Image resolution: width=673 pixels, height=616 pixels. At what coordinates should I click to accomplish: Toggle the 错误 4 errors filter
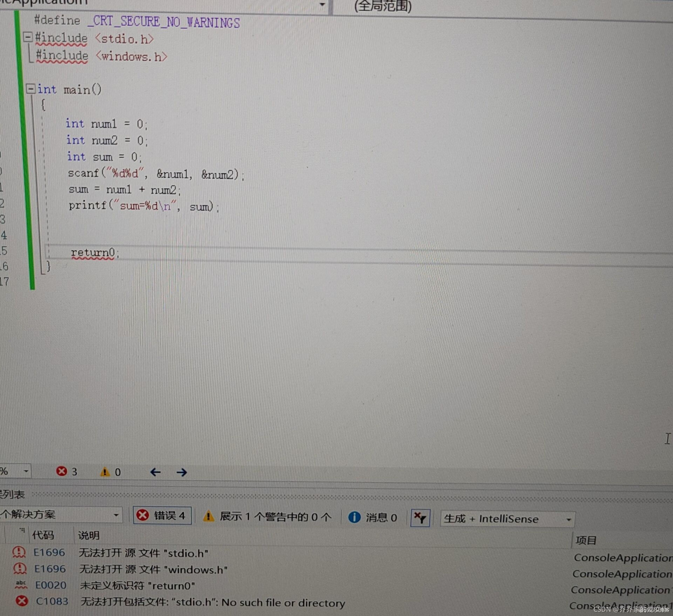click(162, 515)
